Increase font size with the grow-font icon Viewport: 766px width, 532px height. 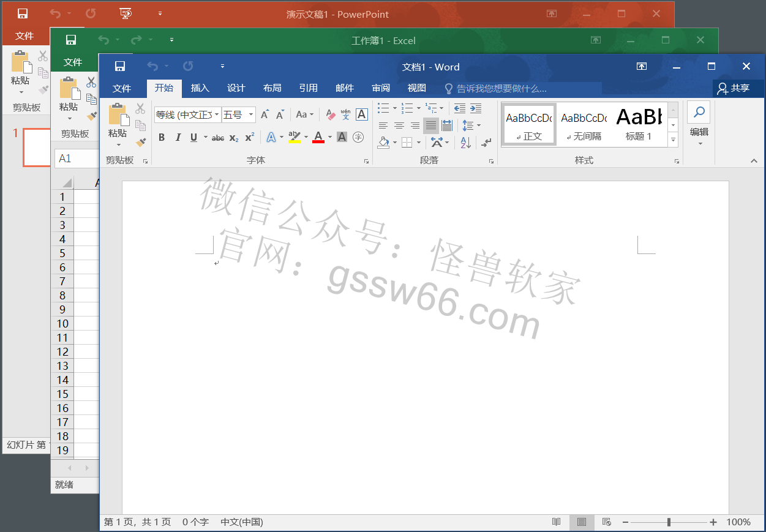pyautogui.click(x=265, y=114)
